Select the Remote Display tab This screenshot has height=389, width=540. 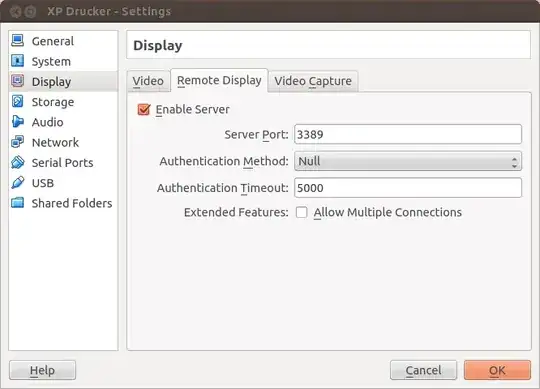(x=219, y=80)
